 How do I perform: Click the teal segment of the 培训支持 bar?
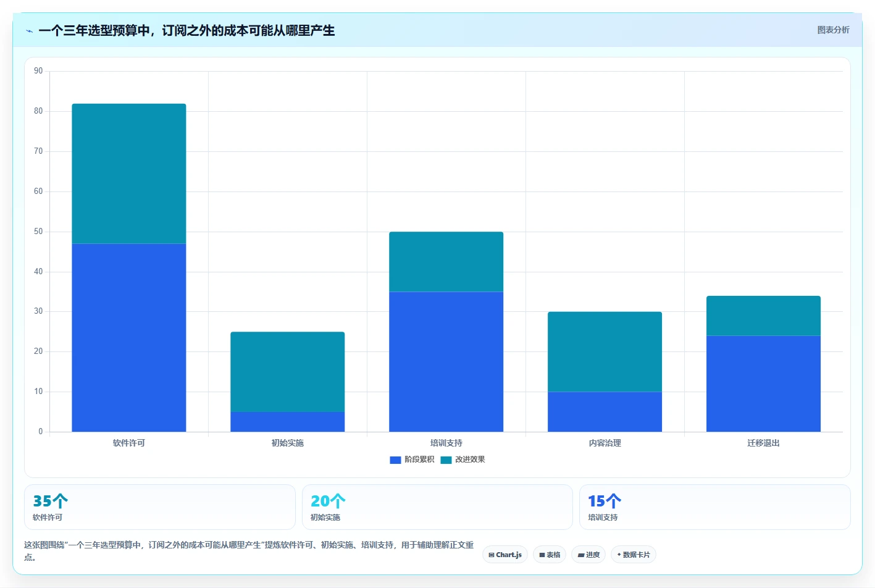[446, 262]
